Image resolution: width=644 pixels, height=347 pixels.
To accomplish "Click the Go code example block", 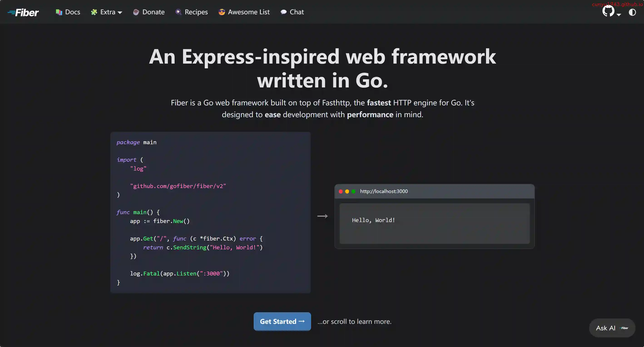I will [x=210, y=212].
